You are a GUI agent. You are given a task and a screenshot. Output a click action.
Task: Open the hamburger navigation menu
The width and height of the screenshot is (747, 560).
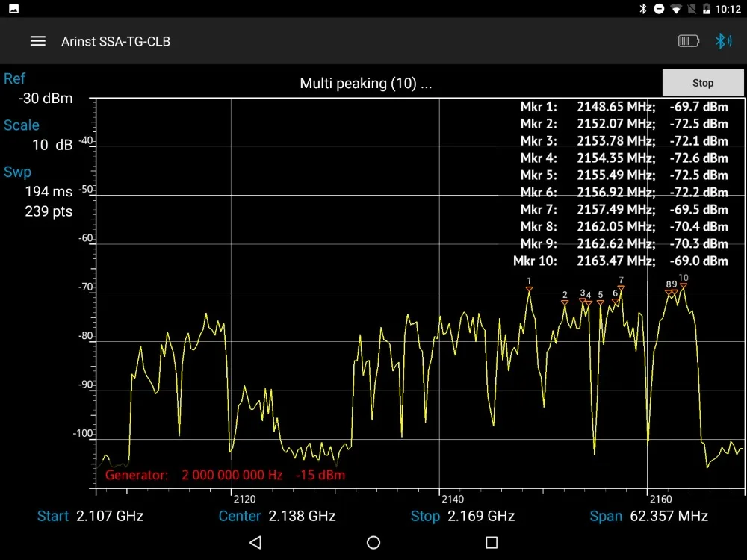click(38, 41)
